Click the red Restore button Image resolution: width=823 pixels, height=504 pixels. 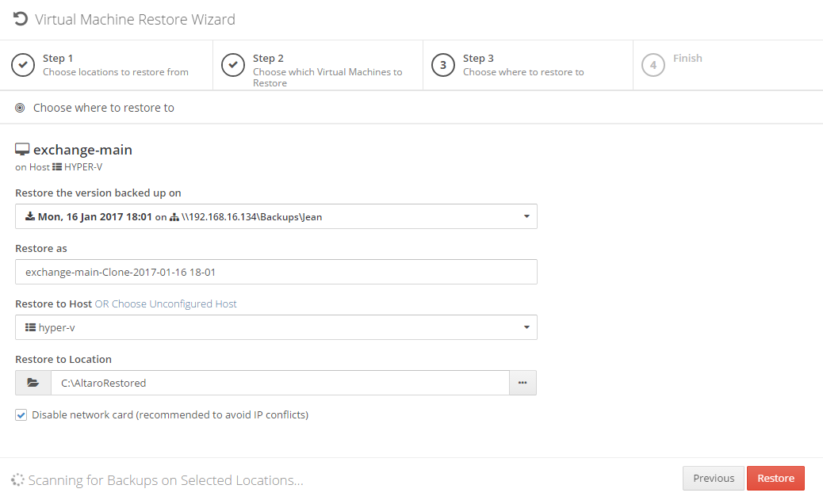point(775,478)
